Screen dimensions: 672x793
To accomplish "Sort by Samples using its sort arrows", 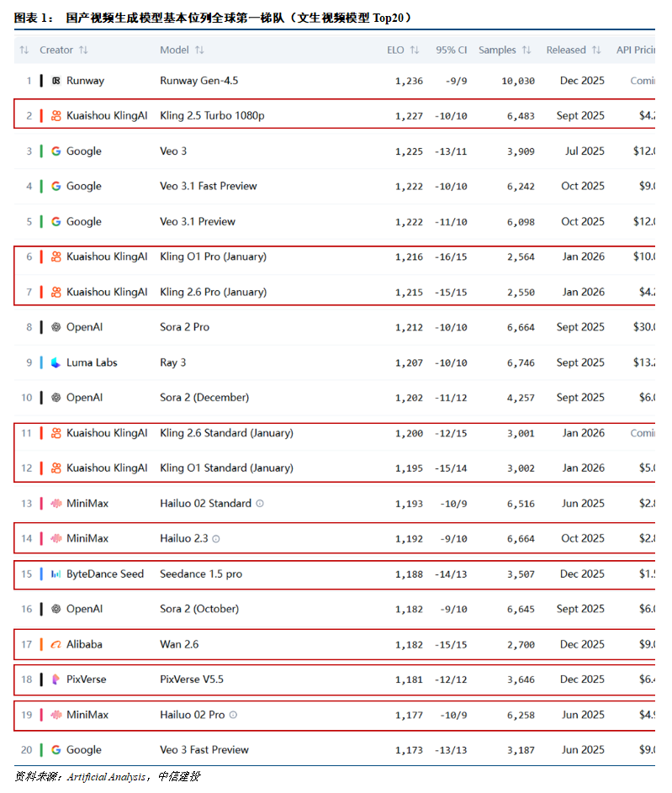I will 526,50.
